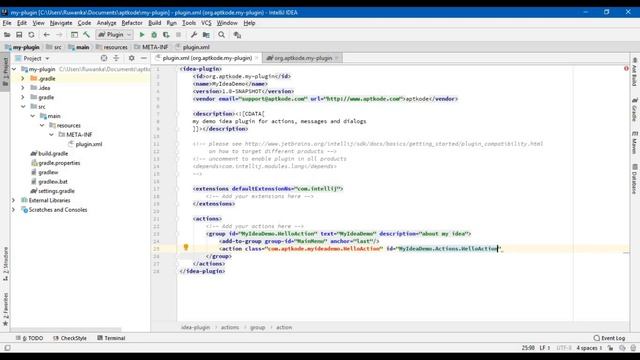Click line:column 25:98 status indicator
640x360 pixels.
tap(528, 348)
